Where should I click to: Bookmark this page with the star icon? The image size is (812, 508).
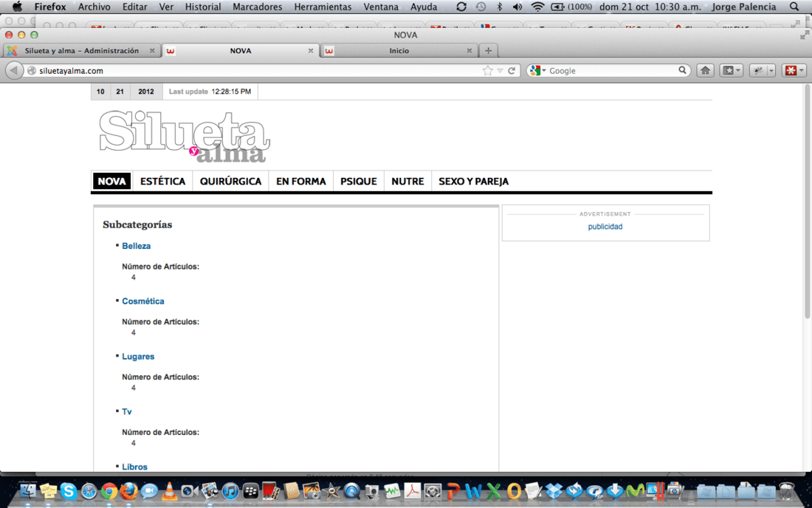click(487, 70)
